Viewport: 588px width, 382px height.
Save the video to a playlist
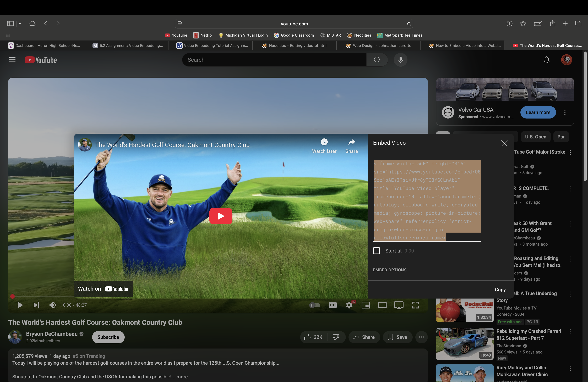click(398, 337)
